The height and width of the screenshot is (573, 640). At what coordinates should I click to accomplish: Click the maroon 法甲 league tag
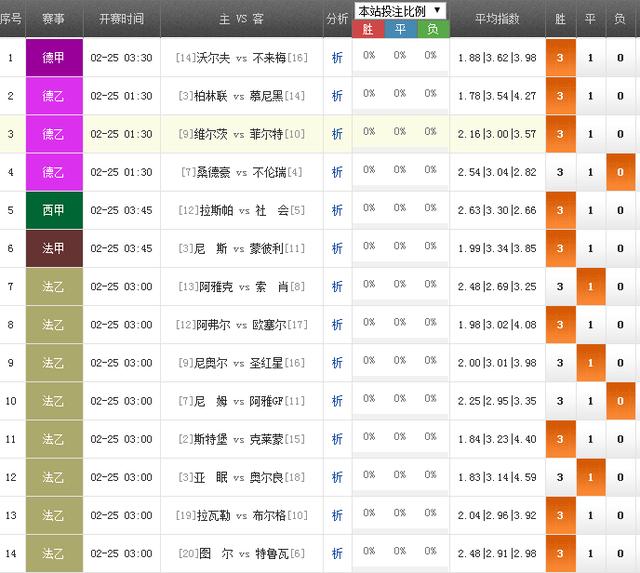tap(54, 248)
